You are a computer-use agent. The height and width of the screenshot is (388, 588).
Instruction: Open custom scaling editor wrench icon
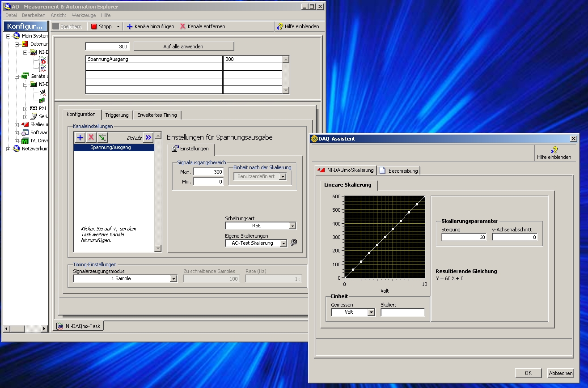[294, 243]
